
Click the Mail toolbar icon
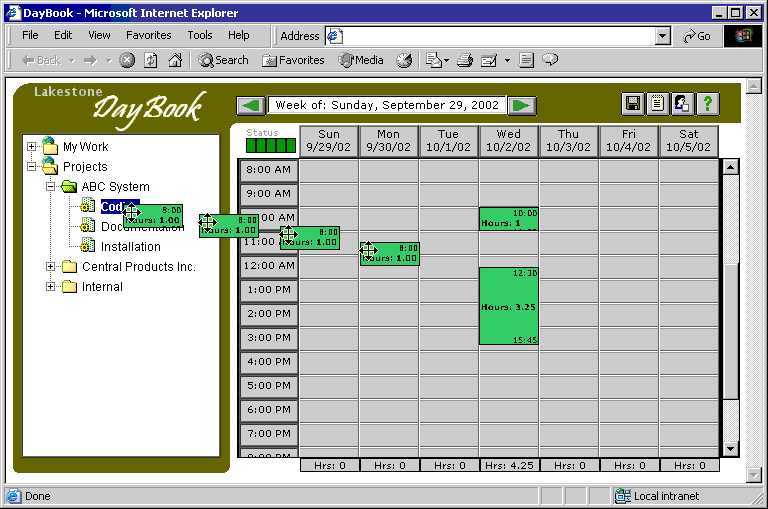434,60
